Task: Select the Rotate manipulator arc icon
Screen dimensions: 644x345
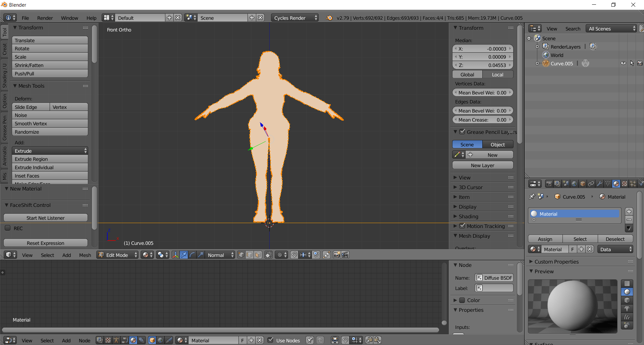Action: pyautogui.click(x=192, y=255)
